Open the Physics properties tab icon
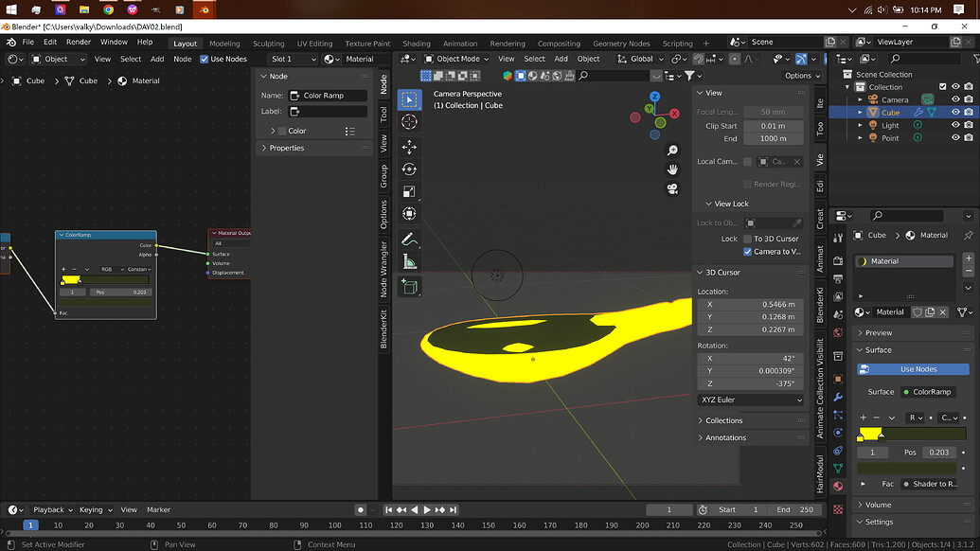 (838, 433)
